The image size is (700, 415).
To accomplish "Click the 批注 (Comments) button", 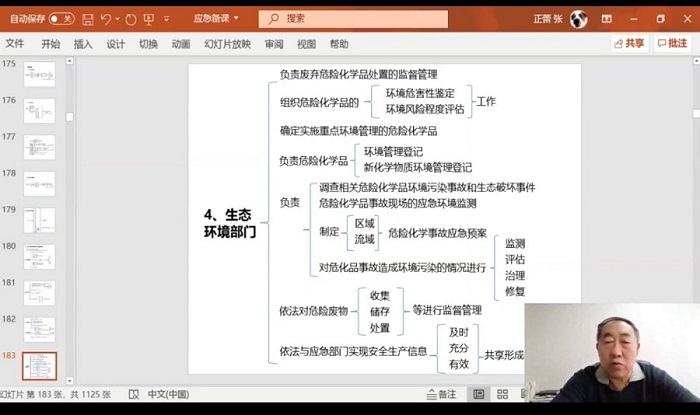I will [x=672, y=44].
